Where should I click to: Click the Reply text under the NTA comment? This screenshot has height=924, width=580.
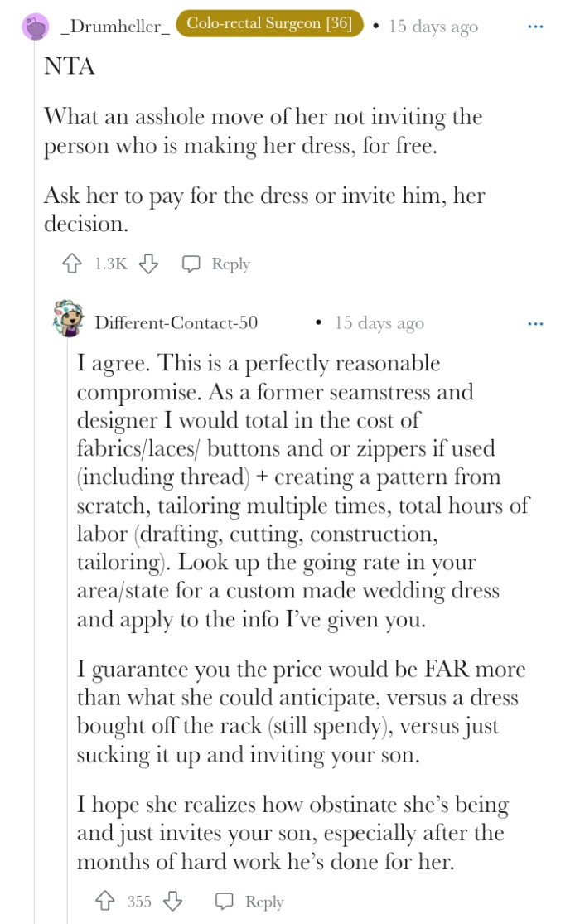230,264
